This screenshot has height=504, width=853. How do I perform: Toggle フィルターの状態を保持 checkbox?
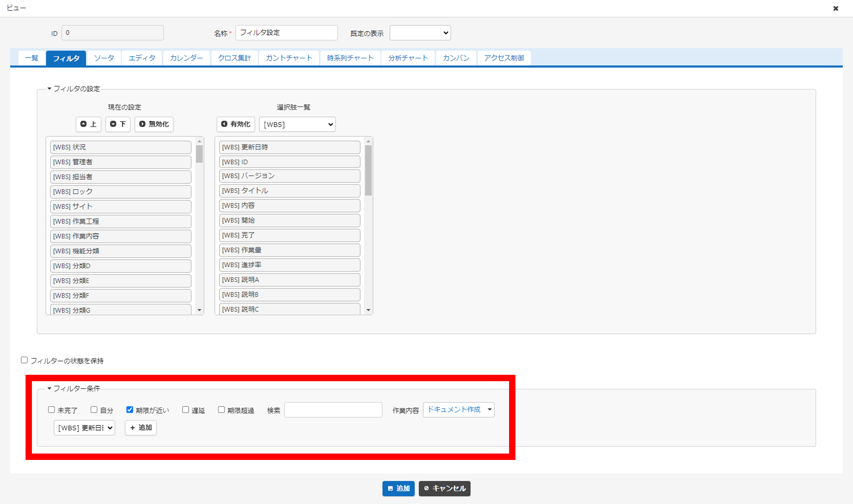click(24, 360)
